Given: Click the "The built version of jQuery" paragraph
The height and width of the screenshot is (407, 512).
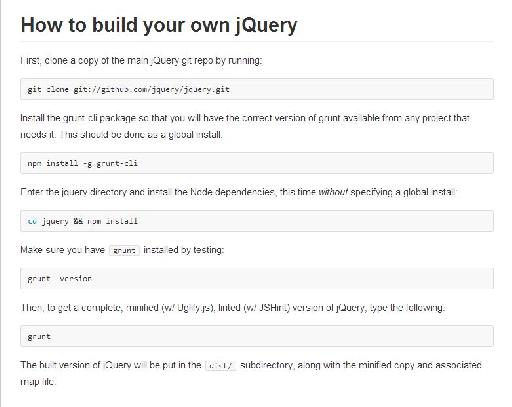Looking at the screenshot, I should pyautogui.click(x=251, y=373).
